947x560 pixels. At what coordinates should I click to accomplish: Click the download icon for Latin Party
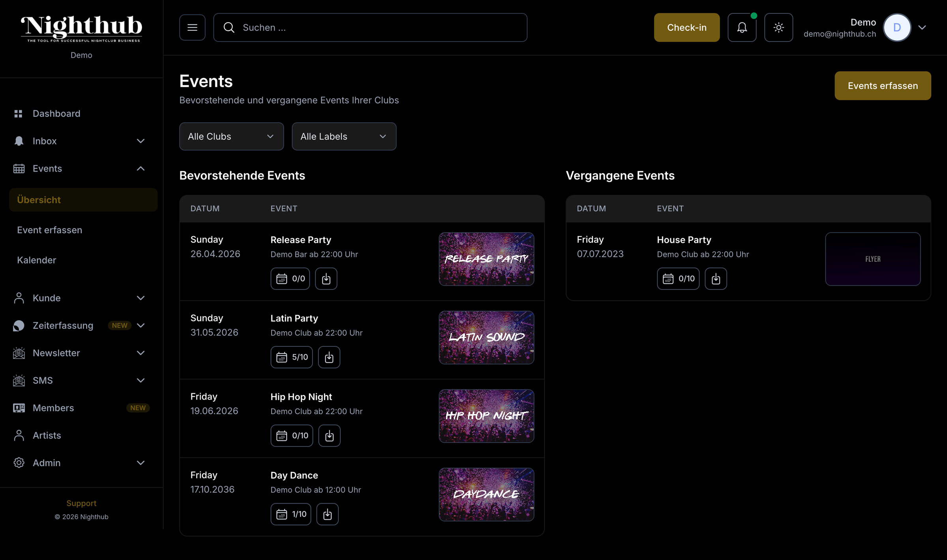[x=329, y=357]
